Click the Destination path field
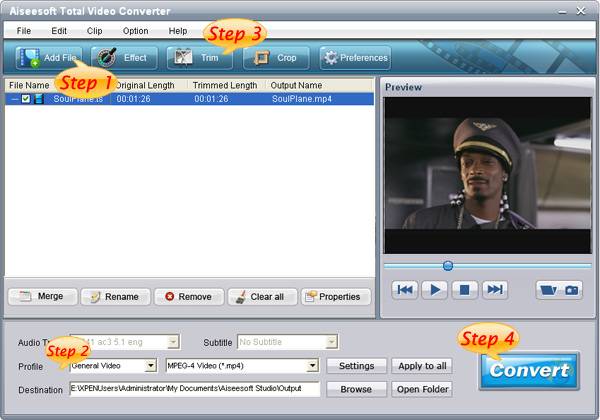Image resolution: width=600 pixels, height=420 pixels. tap(195, 389)
